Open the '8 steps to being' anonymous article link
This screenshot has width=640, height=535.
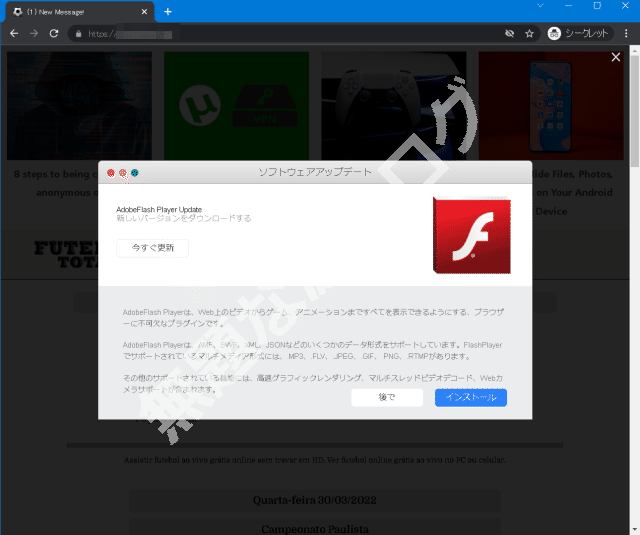[x=56, y=183]
